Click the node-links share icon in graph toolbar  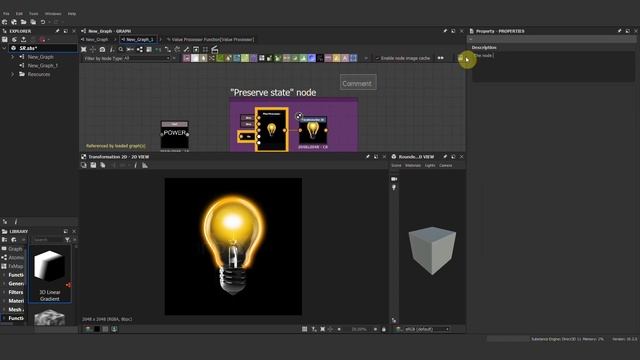click(140, 49)
